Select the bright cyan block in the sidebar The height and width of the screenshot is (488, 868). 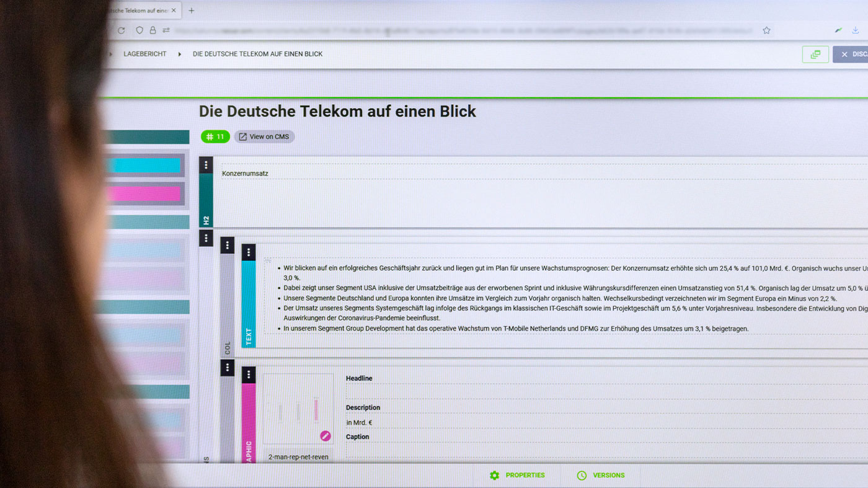coord(144,165)
